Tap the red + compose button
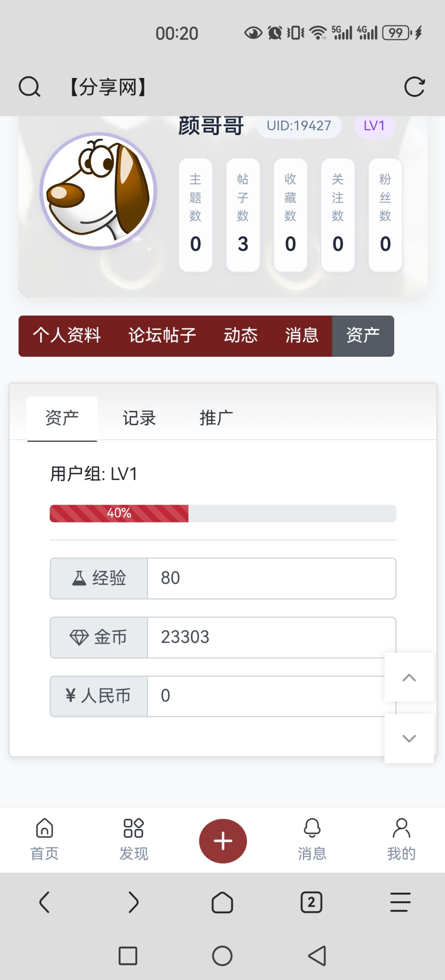Image resolution: width=445 pixels, height=980 pixels. [222, 840]
